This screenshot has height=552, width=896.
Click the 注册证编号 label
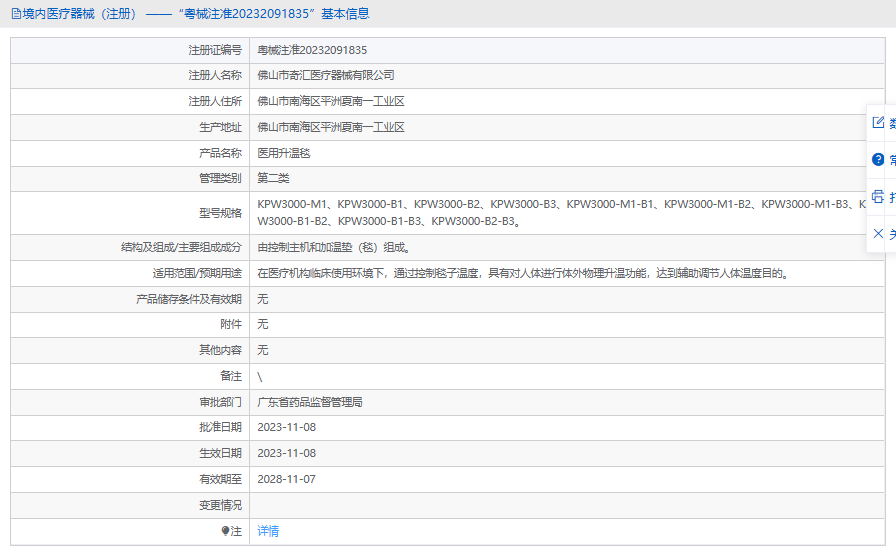tap(215, 50)
